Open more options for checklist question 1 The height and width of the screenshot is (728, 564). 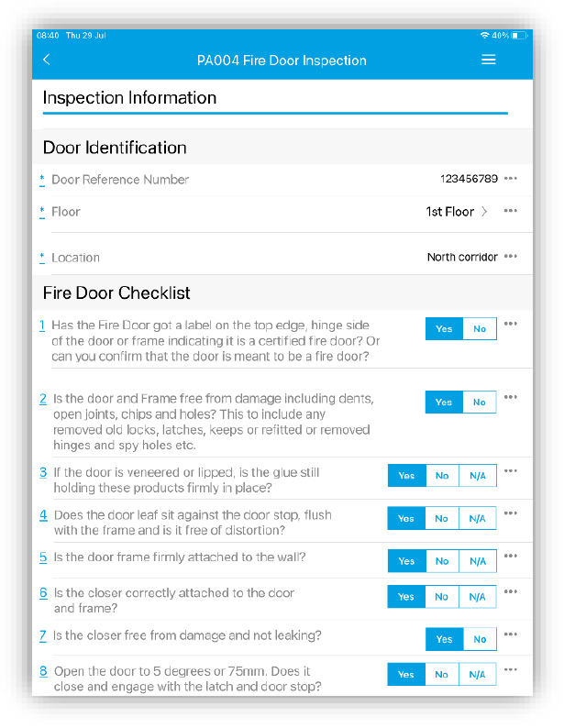(511, 324)
